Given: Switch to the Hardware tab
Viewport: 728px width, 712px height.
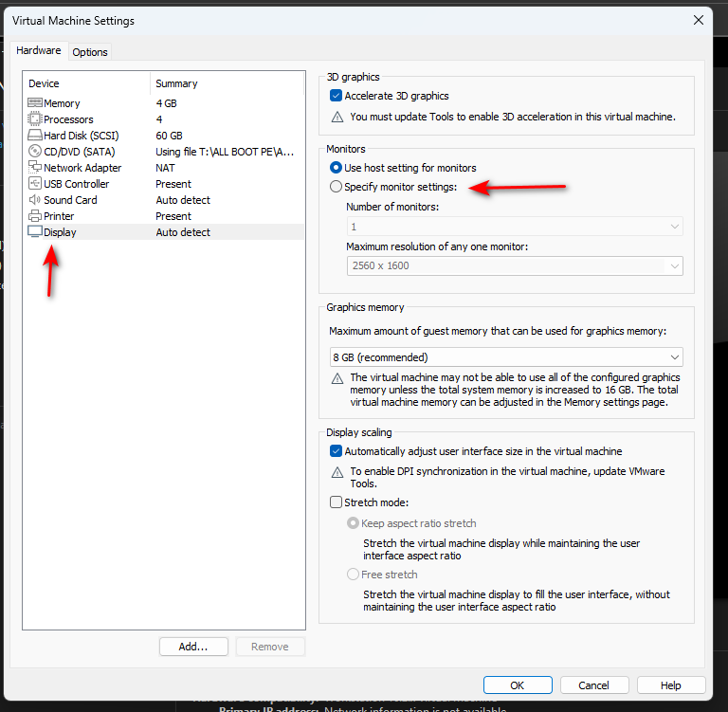Looking at the screenshot, I should point(39,50).
